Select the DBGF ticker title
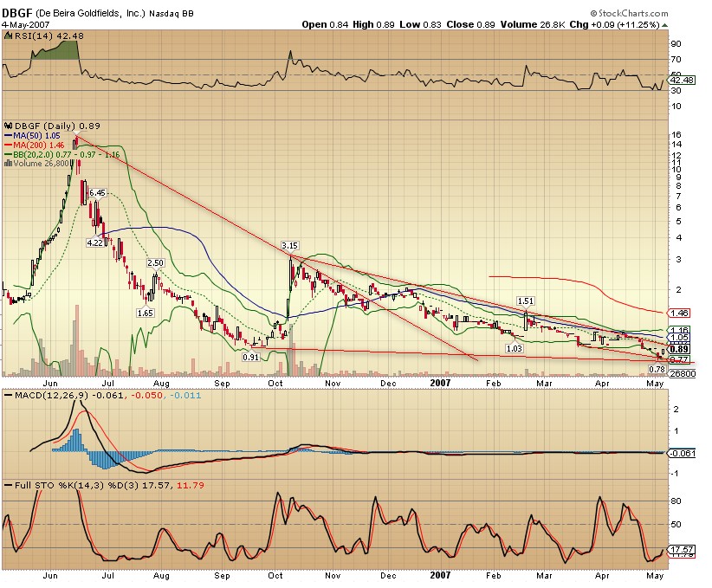The height and width of the screenshot is (588, 712). point(16,13)
